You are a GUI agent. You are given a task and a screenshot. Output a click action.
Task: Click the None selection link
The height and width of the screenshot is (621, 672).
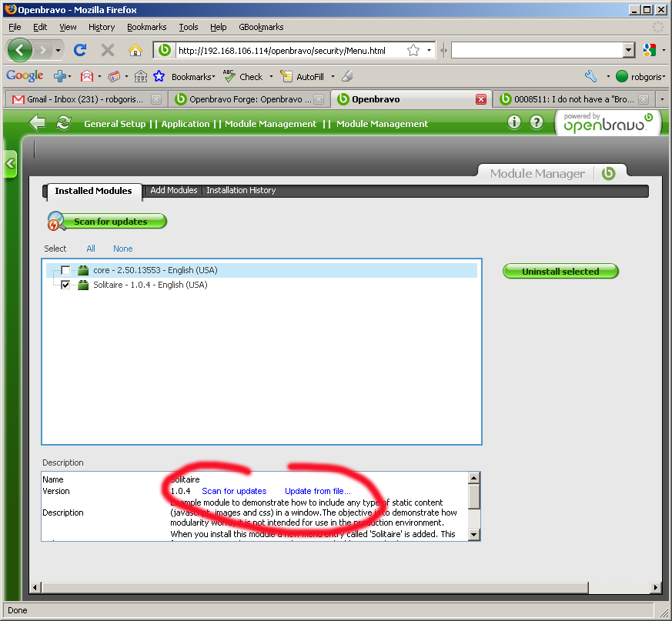(x=123, y=249)
